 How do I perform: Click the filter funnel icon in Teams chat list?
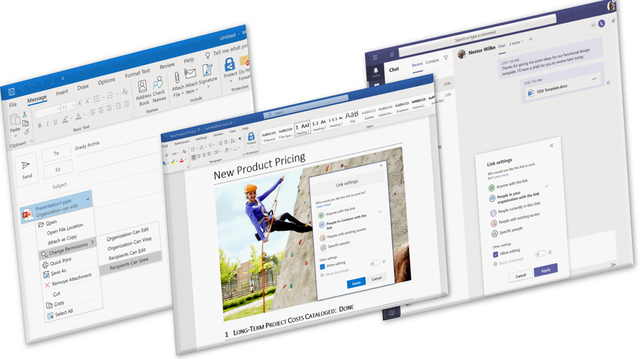tap(445, 57)
